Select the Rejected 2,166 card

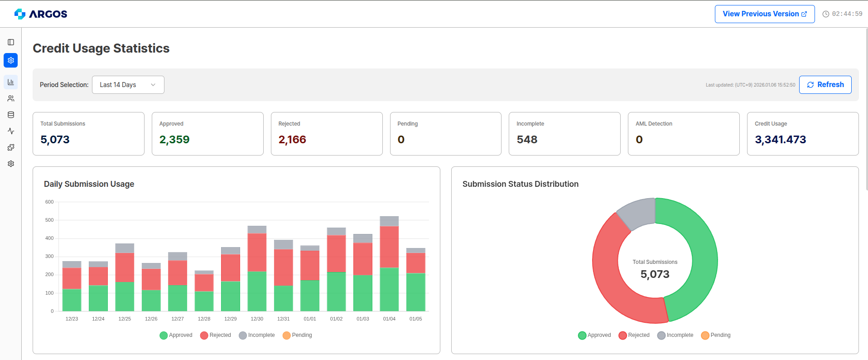327,134
